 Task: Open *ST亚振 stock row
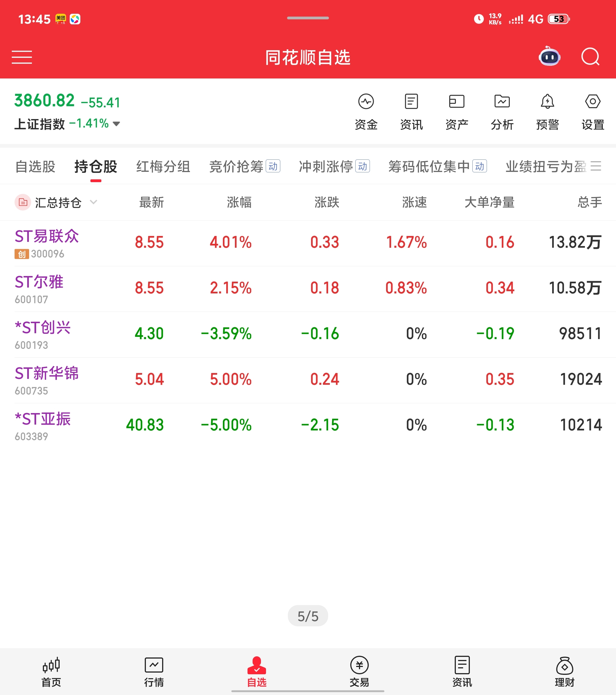(x=43, y=425)
